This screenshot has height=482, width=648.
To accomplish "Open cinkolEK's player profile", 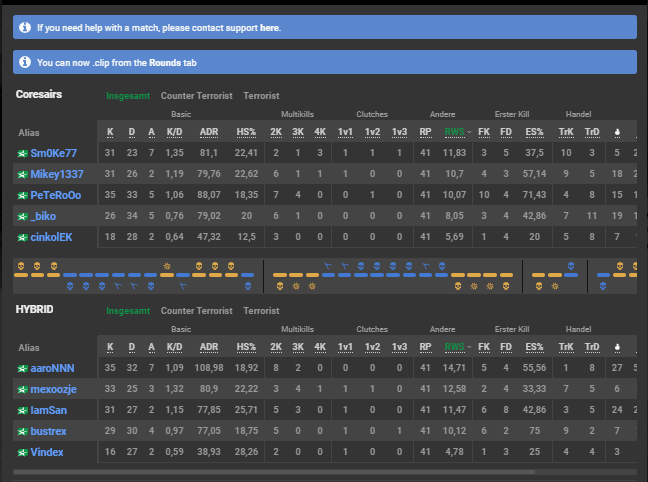I will coord(51,237).
